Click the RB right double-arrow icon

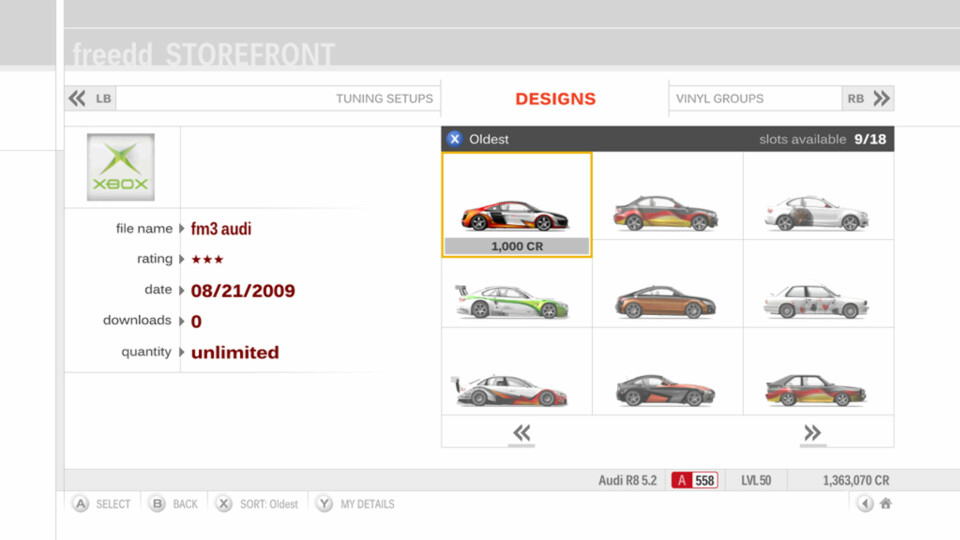tap(882, 99)
